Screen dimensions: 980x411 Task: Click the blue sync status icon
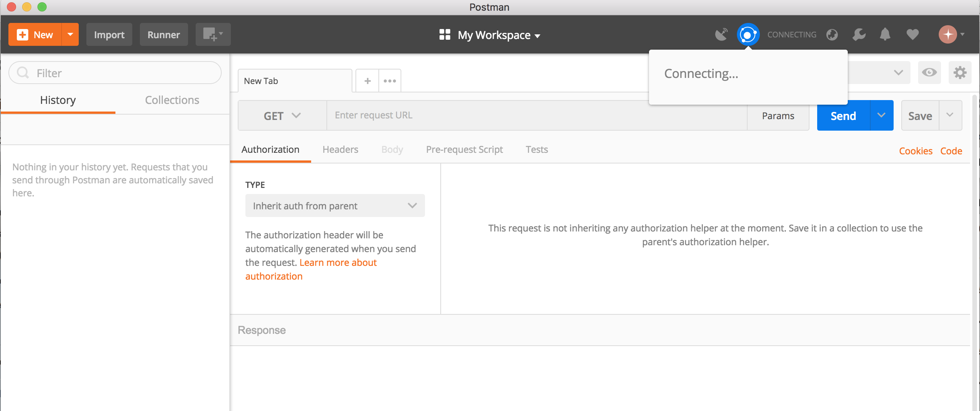coord(748,35)
